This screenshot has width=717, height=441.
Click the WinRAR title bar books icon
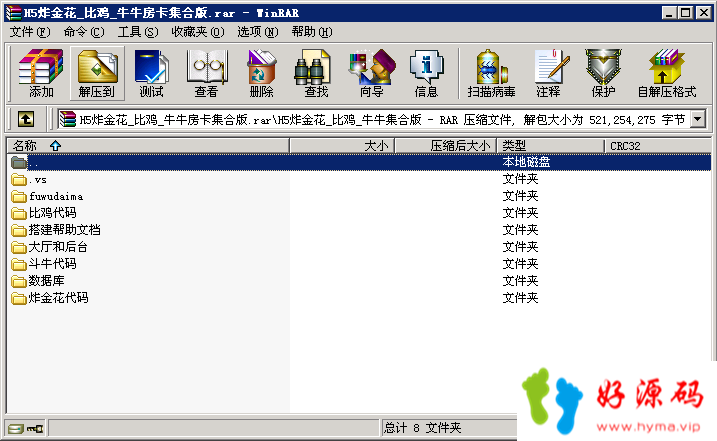pyautogui.click(x=13, y=13)
